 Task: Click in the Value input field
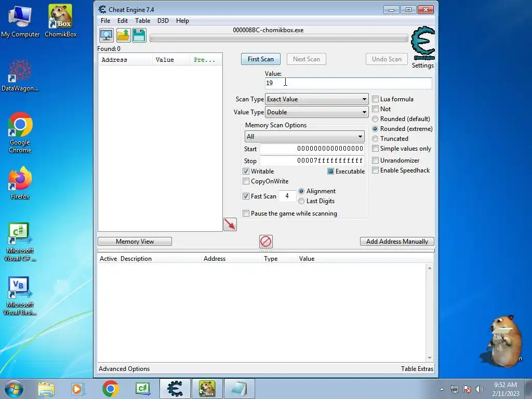[x=349, y=83]
